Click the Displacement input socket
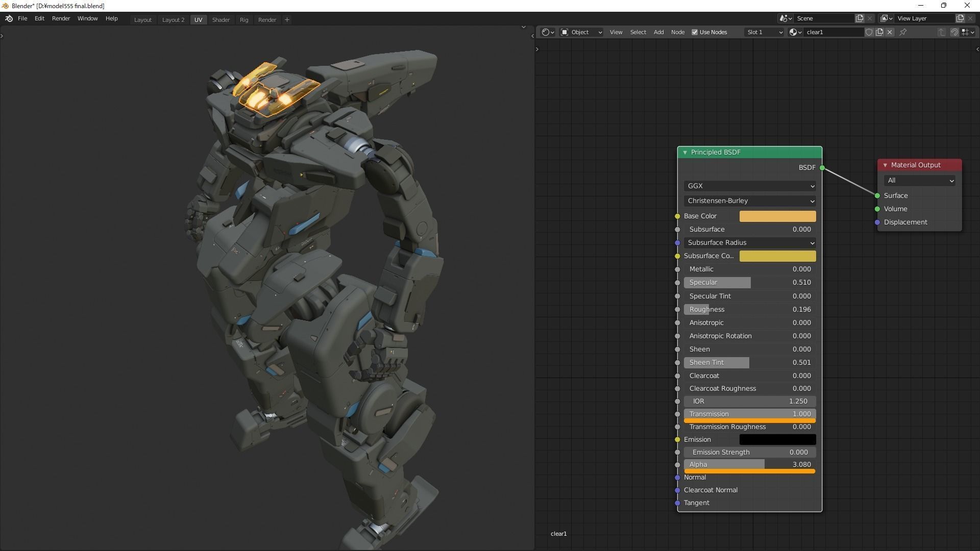 (x=877, y=222)
